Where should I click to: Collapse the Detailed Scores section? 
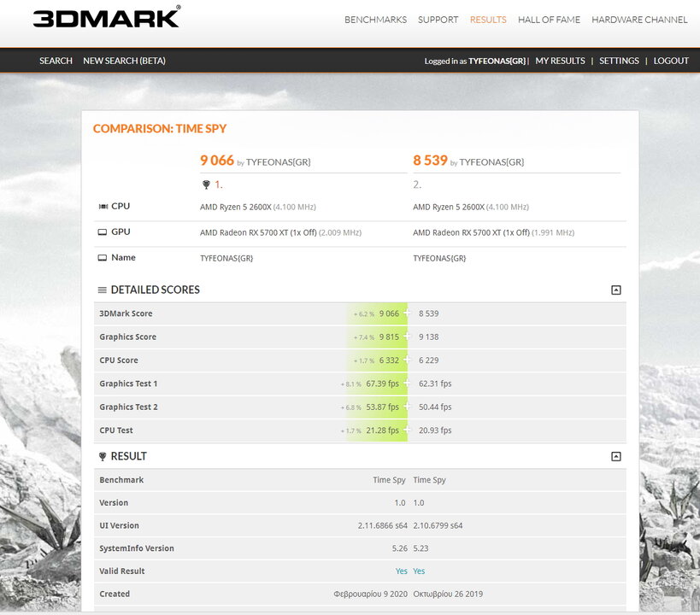pos(615,290)
